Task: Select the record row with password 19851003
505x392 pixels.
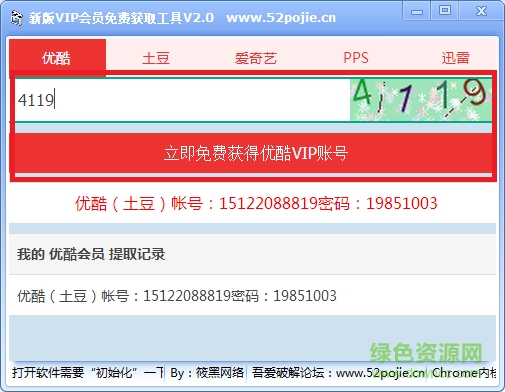Action: click(252, 295)
